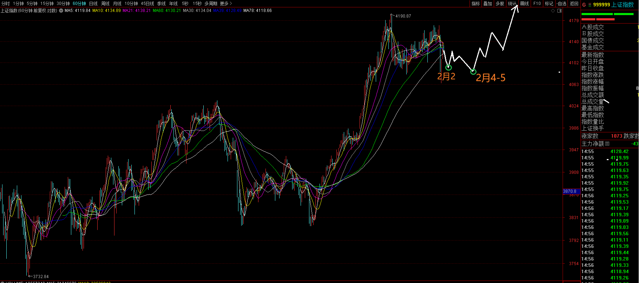644x283 pixels.
Task: Open the 画线 drawing tools
Action: coord(524,4)
